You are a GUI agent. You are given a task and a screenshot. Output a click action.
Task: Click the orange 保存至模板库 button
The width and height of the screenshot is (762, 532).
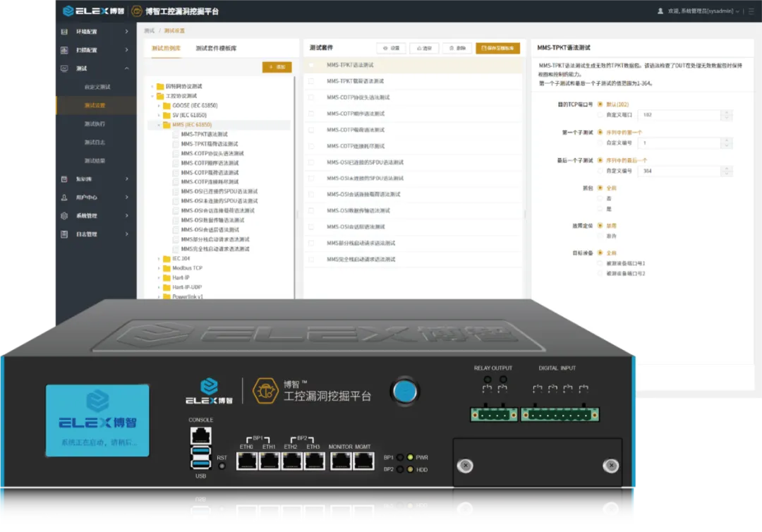[x=497, y=48]
